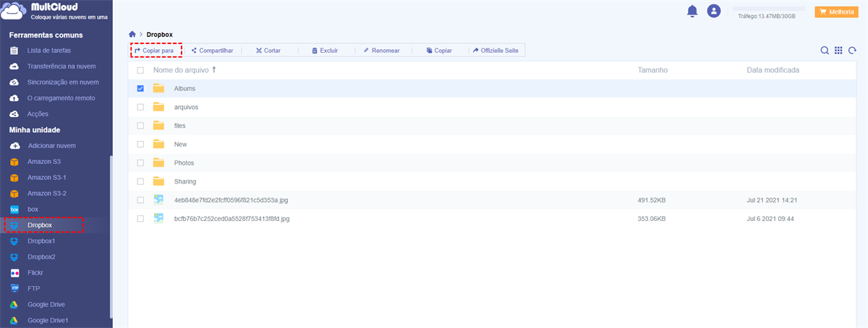Click the arquivos folder icon

(x=158, y=107)
